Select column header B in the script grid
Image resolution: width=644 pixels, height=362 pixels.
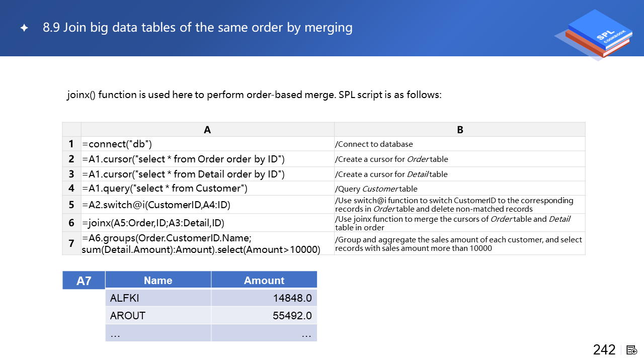(x=460, y=130)
